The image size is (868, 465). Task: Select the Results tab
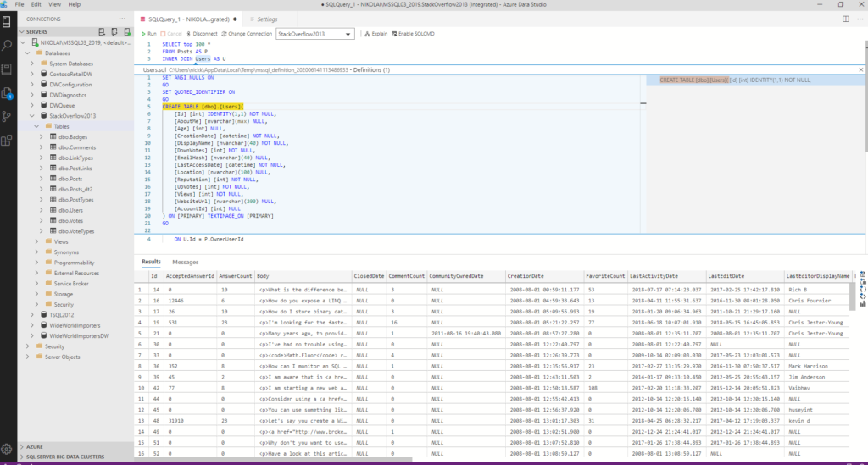(151, 262)
